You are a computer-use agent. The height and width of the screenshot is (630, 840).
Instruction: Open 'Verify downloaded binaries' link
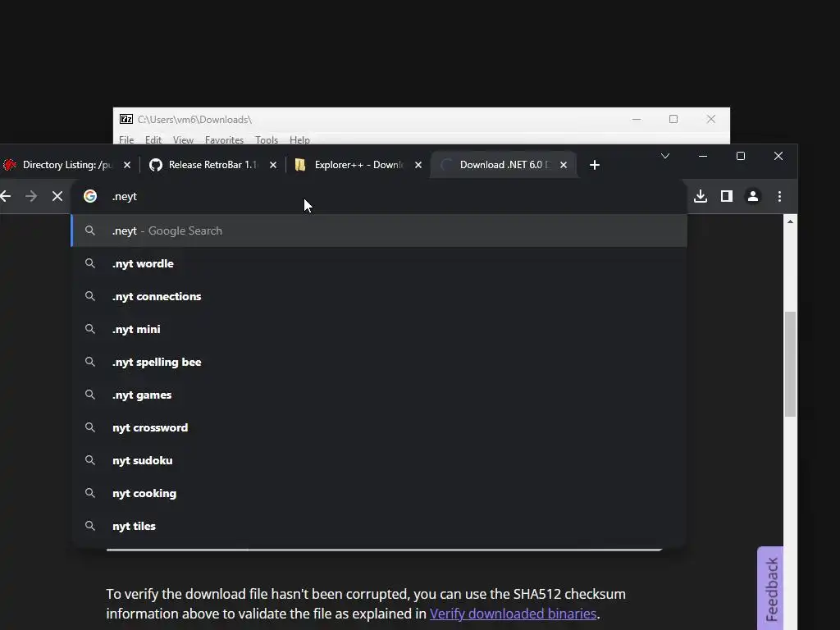[x=513, y=614]
